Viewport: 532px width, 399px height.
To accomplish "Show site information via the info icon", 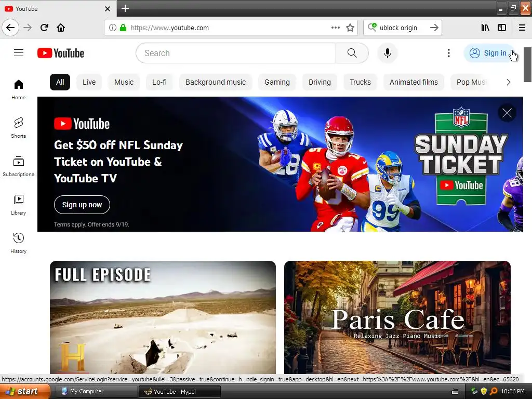I will click(113, 28).
